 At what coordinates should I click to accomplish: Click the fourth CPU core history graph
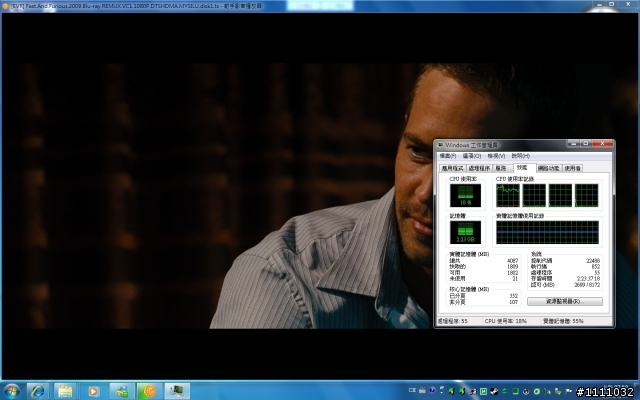pos(587,196)
